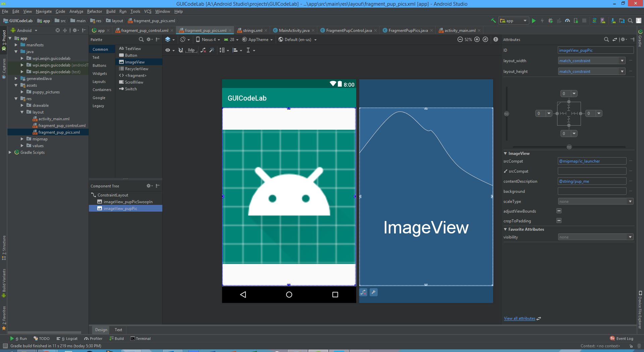The image size is (644, 352).
Task: Expand the manifests folder
Action: coord(16,45)
